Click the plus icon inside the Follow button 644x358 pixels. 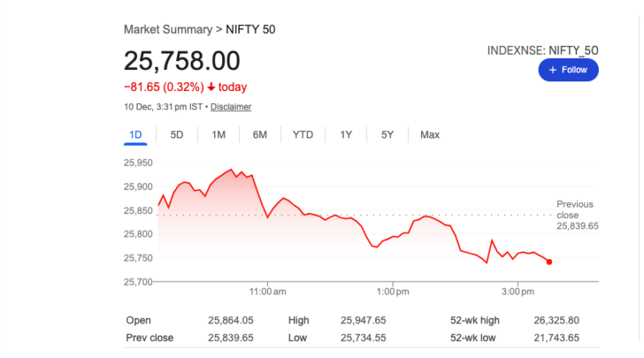pyautogui.click(x=553, y=71)
